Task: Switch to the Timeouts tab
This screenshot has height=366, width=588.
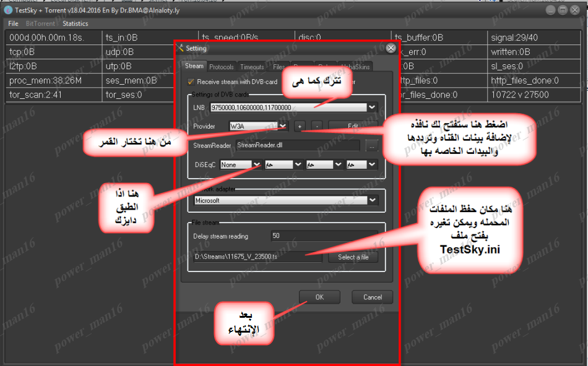Action: pos(252,67)
